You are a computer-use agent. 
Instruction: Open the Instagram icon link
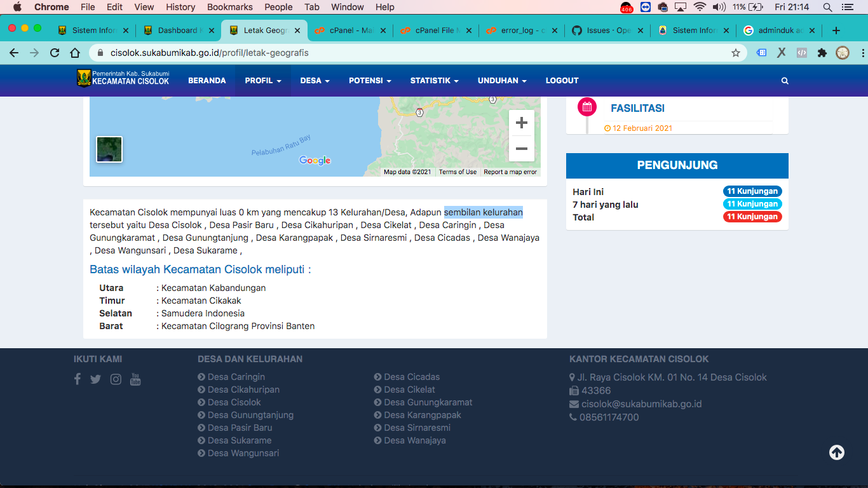(116, 379)
